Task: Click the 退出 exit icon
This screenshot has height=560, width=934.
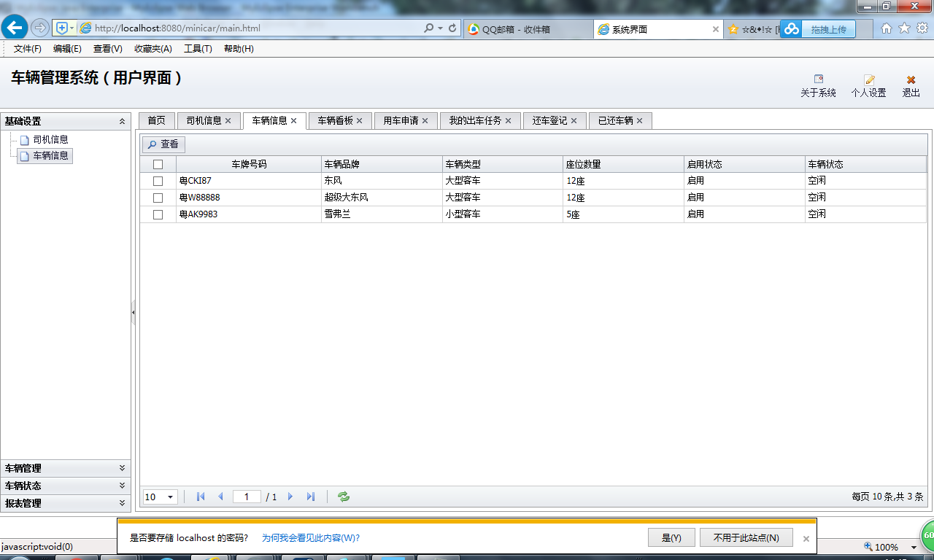Action: [911, 82]
